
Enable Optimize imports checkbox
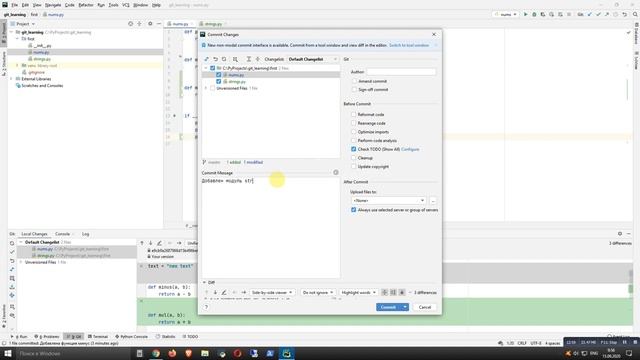click(x=354, y=132)
